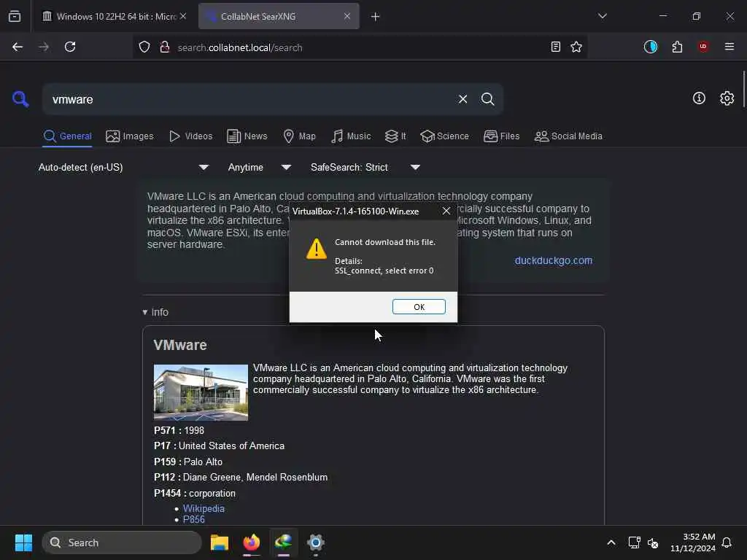Click the VMware building thumbnail
747x560 pixels.
tap(201, 392)
